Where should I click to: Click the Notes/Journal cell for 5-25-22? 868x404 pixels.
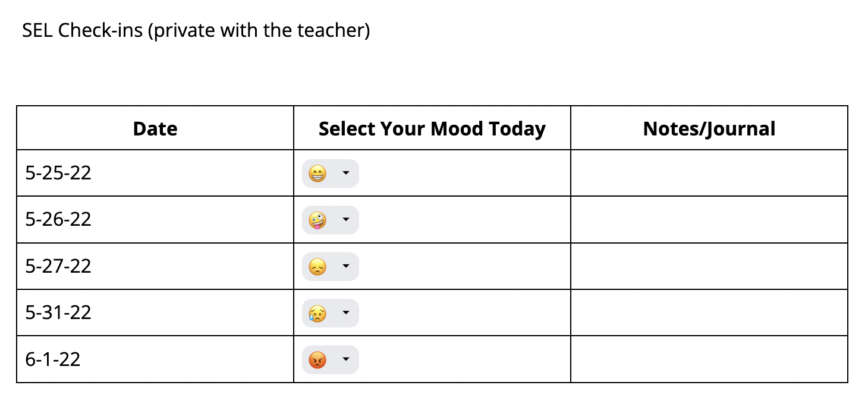point(707,173)
